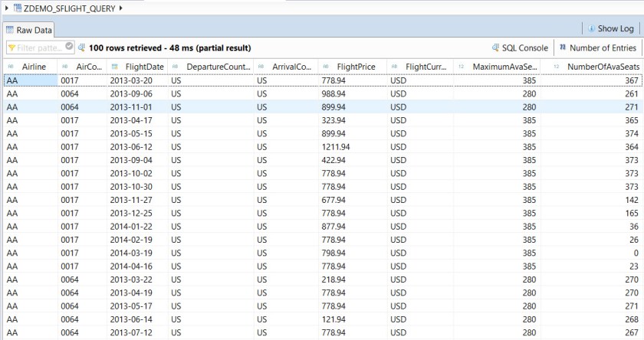Clear filter using the round check icon
Viewport: 644px width, 340px height.
click(x=70, y=47)
